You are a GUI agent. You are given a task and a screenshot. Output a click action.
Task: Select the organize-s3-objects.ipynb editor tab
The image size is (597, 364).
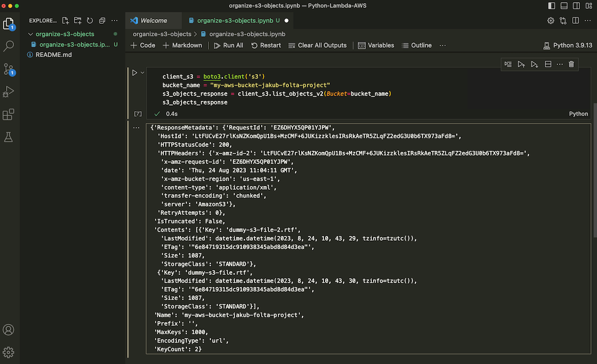(x=233, y=21)
